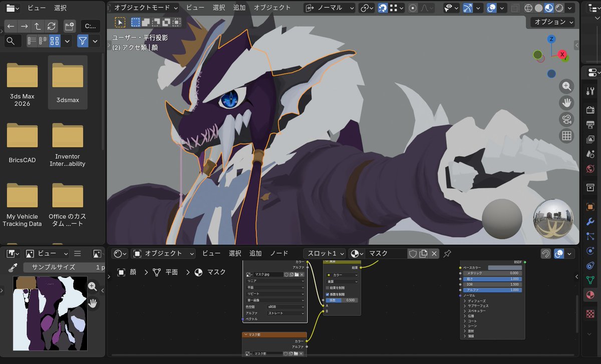The height and width of the screenshot is (364, 601).
Task: Adjust the 係数 0.500 slider
Action: tap(342, 300)
